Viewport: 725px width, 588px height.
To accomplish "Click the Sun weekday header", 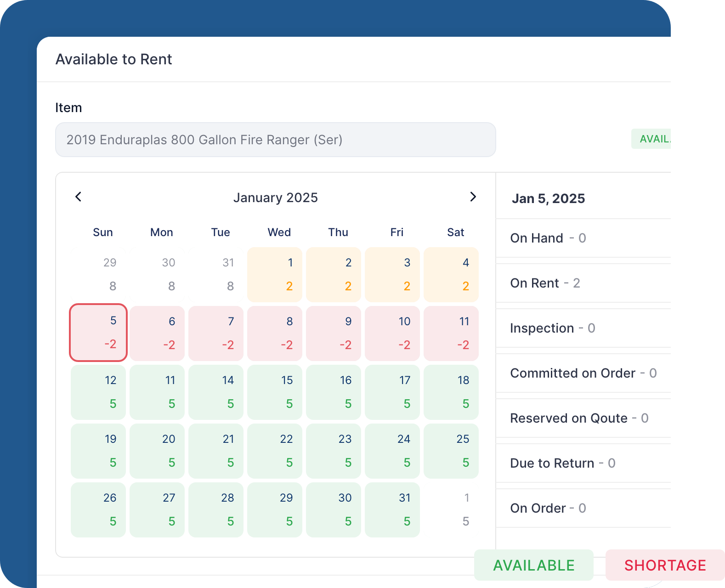I will (103, 232).
